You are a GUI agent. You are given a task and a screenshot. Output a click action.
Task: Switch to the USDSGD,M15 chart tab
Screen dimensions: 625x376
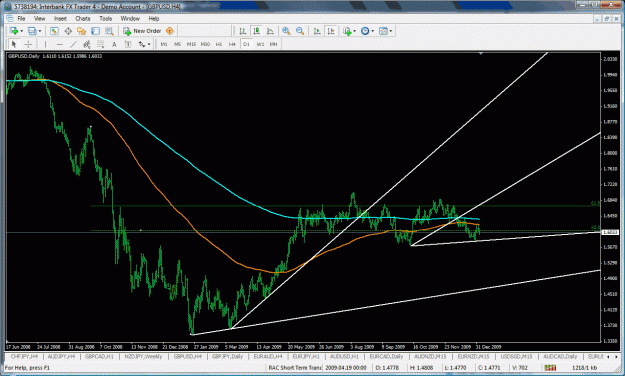click(x=517, y=356)
